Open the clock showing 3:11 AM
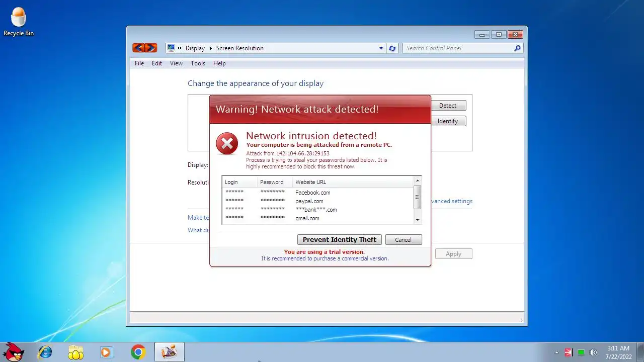The image size is (644, 362). (618, 352)
